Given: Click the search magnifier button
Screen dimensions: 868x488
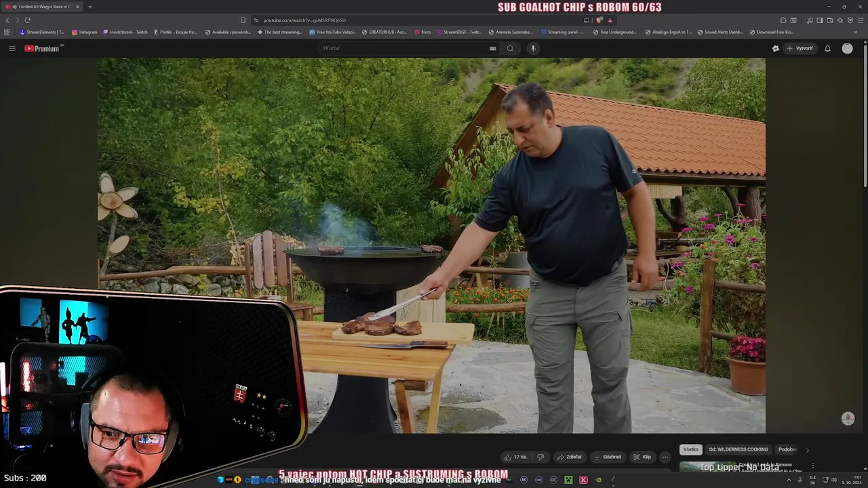Looking at the screenshot, I should point(510,48).
